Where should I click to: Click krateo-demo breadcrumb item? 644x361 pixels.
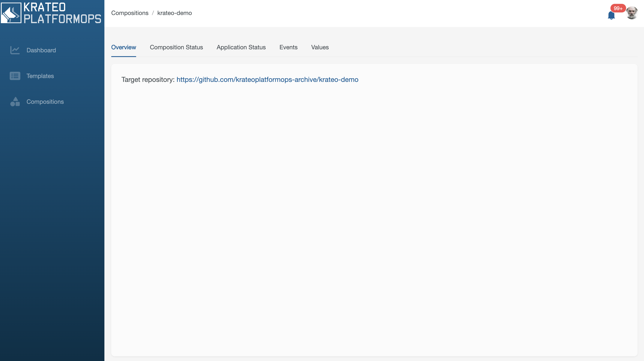tap(175, 13)
